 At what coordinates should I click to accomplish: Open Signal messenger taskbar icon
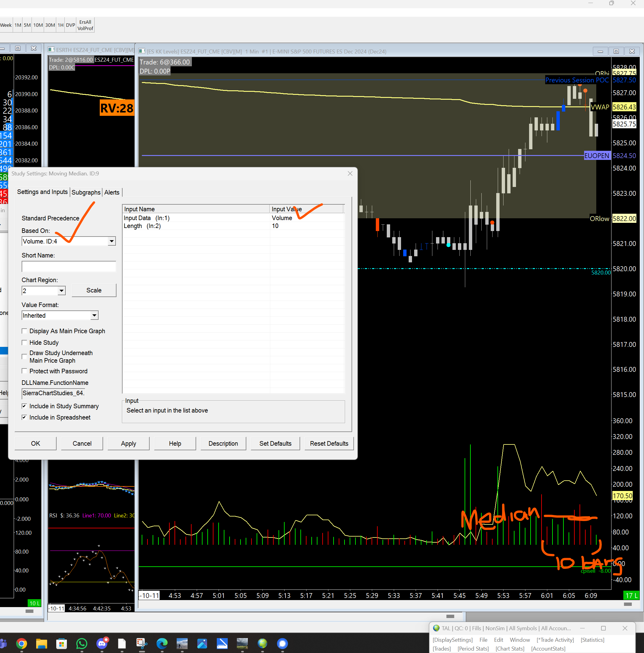tap(282, 644)
